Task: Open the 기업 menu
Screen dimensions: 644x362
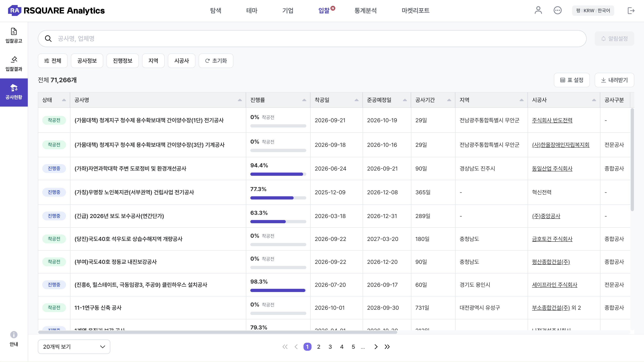Action: click(x=288, y=10)
